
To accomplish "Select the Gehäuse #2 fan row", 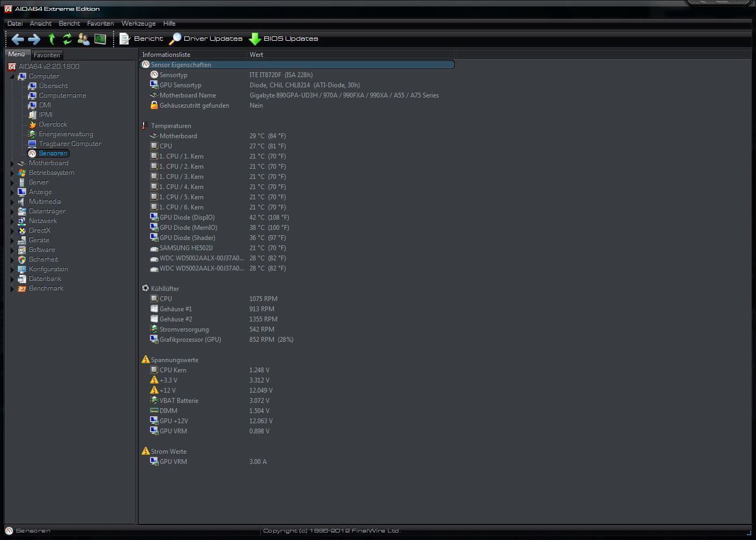I will point(297,319).
